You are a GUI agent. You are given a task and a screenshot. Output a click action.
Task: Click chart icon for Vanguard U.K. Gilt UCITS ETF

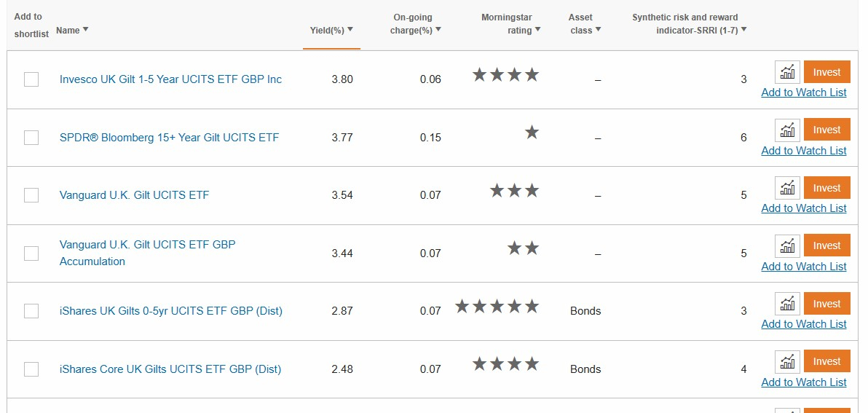[x=787, y=188]
